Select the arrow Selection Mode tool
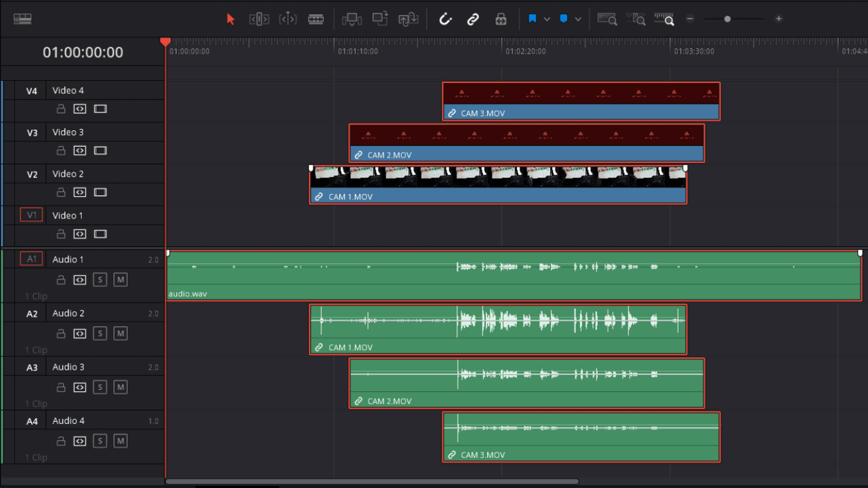 click(231, 19)
